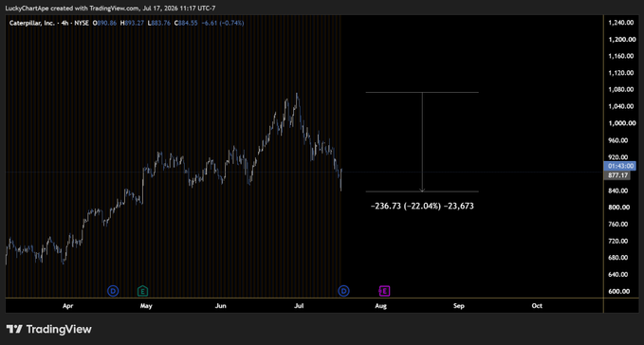Image resolution: width=644 pixels, height=345 pixels.
Task: Click the 1,240.00 price axis label
Action: point(621,23)
